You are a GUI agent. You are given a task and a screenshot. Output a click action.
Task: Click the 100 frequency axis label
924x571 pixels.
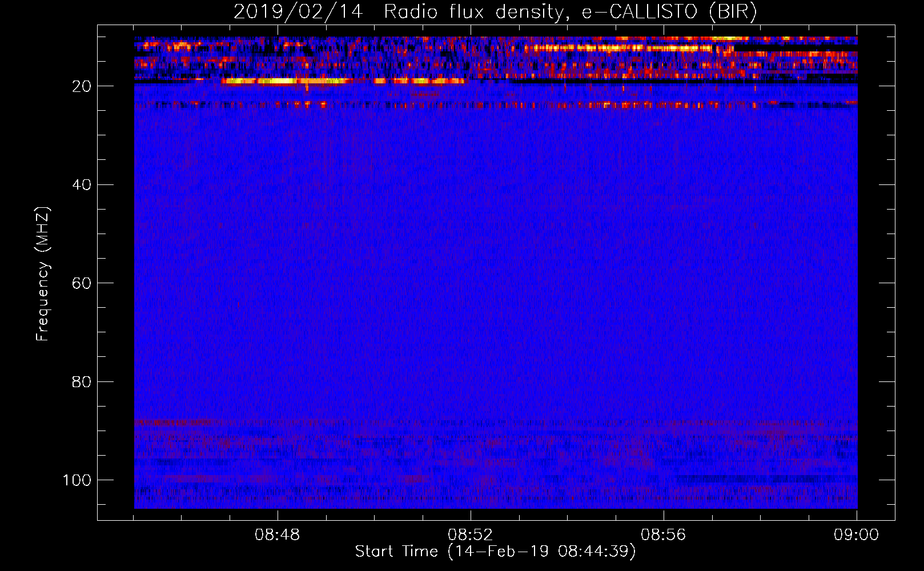click(77, 480)
